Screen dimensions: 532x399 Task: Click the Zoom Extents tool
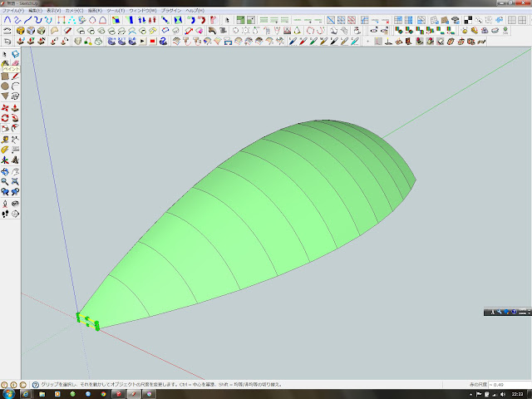click(x=15, y=181)
